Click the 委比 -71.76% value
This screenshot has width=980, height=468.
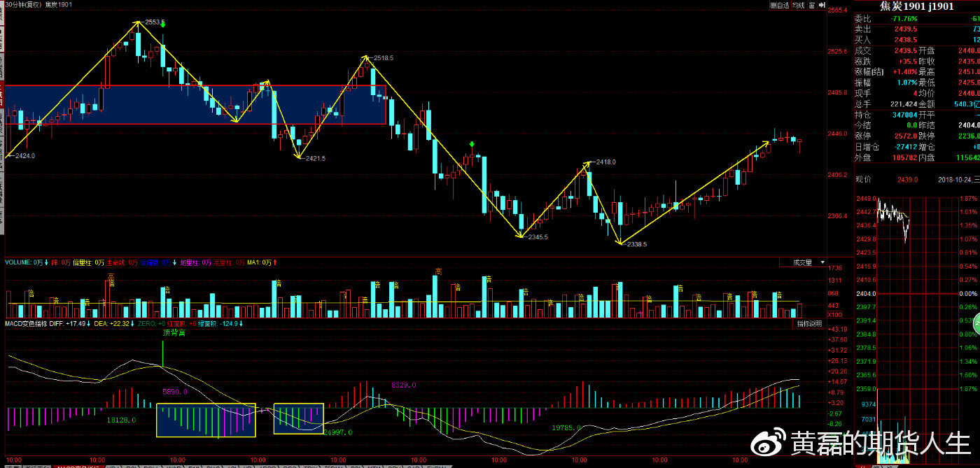904,17
